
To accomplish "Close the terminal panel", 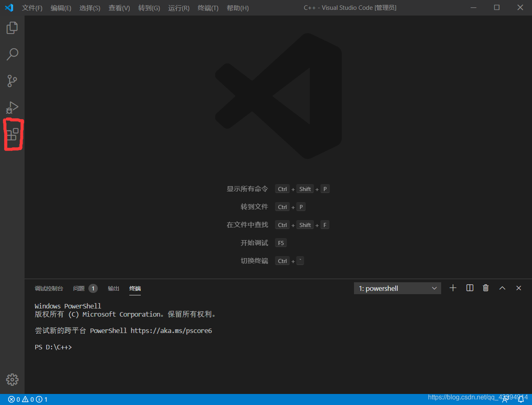I will pyautogui.click(x=518, y=288).
